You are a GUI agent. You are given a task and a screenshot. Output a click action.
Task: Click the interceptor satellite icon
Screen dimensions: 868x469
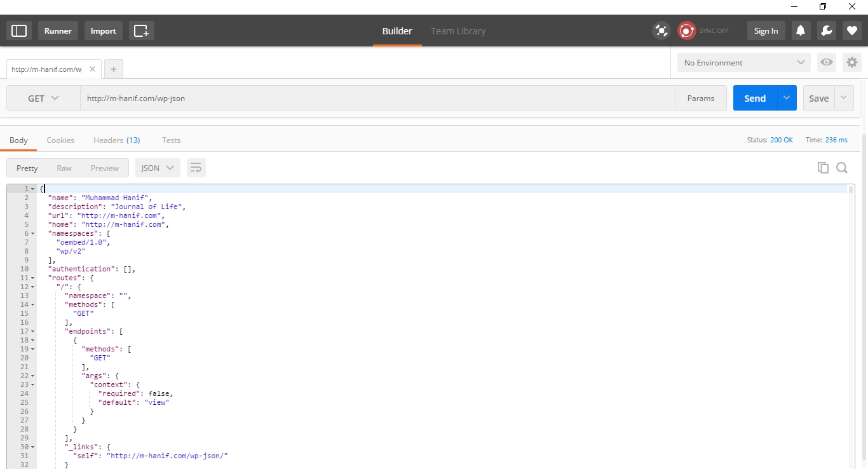point(661,31)
